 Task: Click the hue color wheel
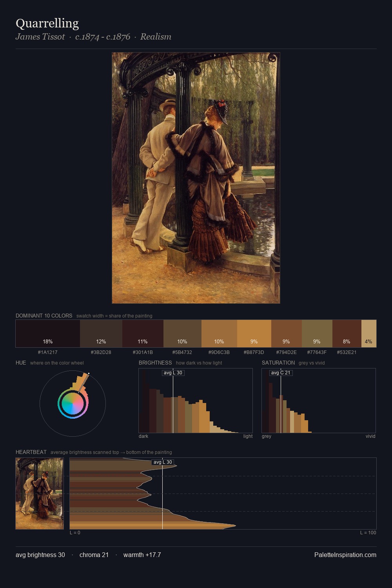click(x=73, y=403)
